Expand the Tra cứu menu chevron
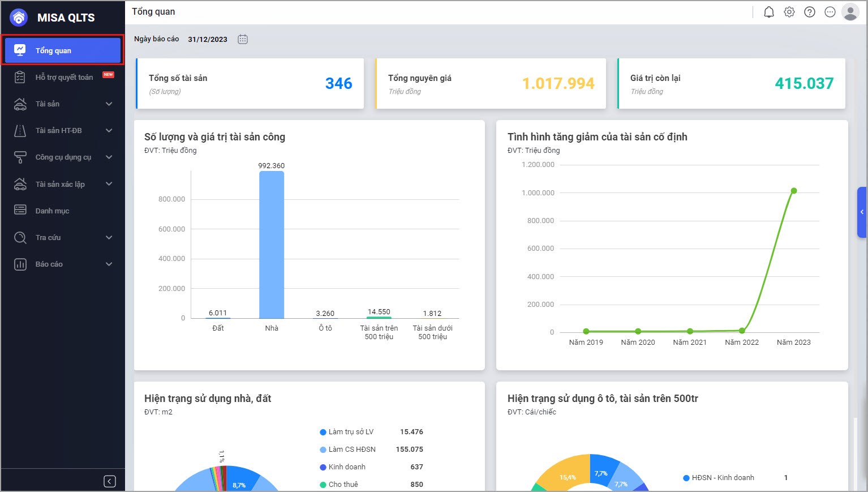 coord(109,238)
